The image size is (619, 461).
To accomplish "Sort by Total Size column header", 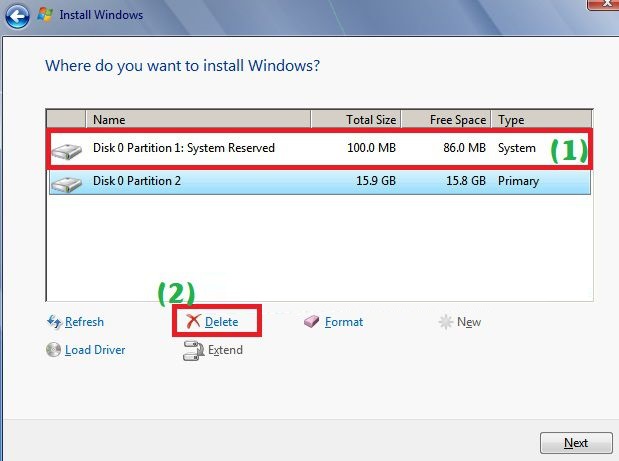I will coord(356,119).
